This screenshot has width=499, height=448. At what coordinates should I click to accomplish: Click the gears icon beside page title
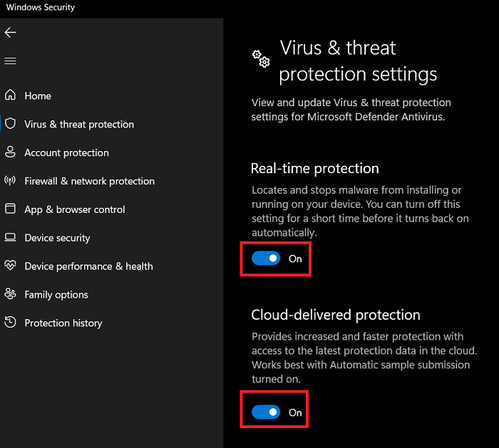[261, 59]
